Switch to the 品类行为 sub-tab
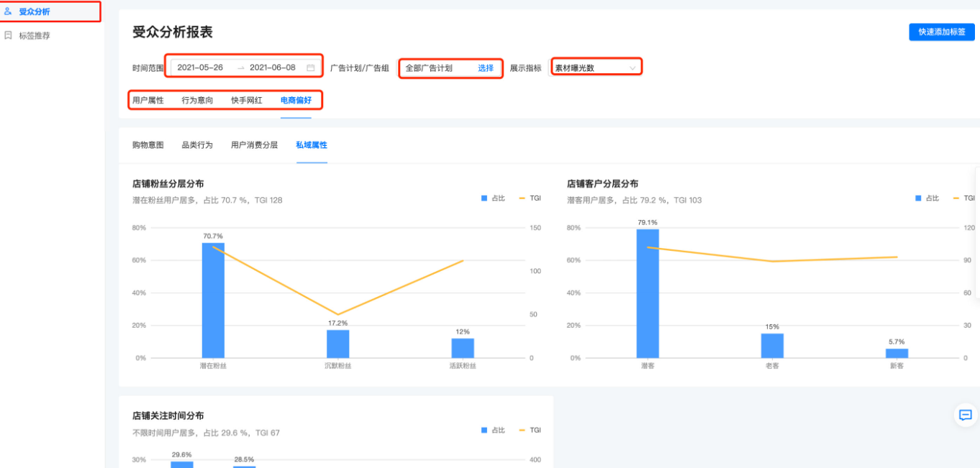Image resolution: width=980 pixels, height=468 pixels. point(196,144)
